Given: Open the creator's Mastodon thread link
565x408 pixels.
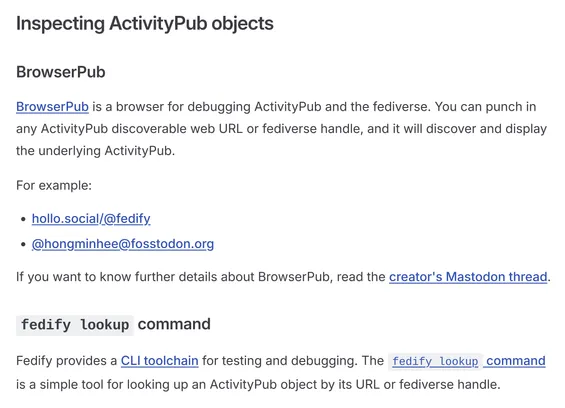Looking at the screenshot, I should pyautogui.click(x=468, y=277).
